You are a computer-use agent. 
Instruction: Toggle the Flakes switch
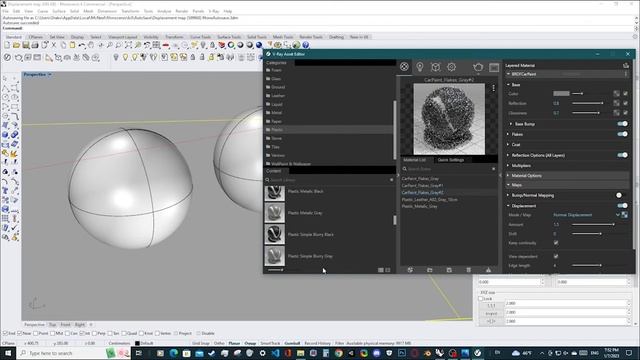pyautogui.click(x=622, y=134)
